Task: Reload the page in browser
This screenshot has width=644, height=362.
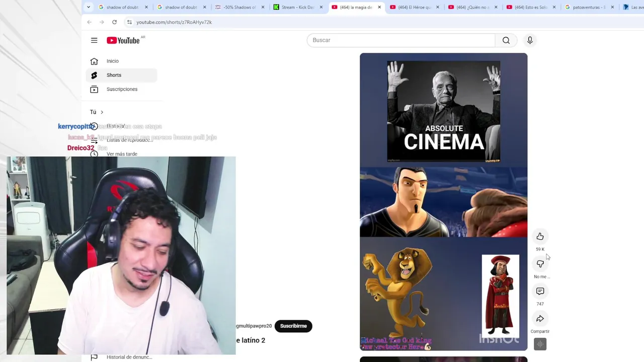Action: coord(114,22)
